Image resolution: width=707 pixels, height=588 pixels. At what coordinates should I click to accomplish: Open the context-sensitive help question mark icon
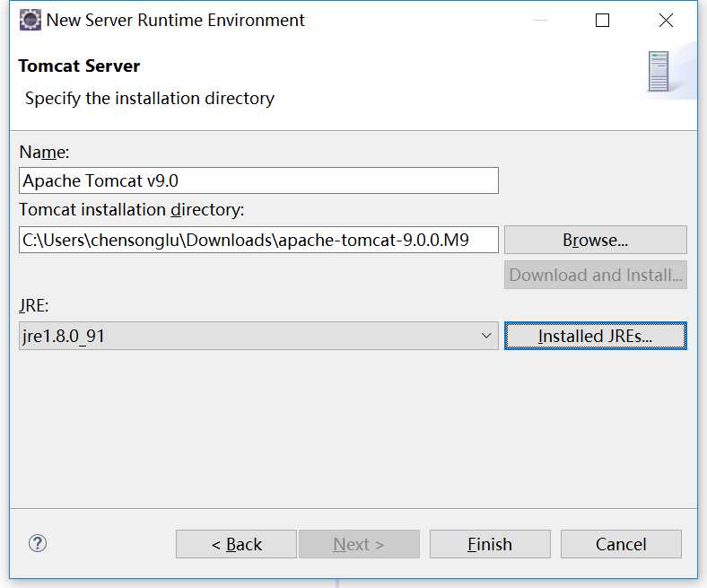click(x=38, y=543)
